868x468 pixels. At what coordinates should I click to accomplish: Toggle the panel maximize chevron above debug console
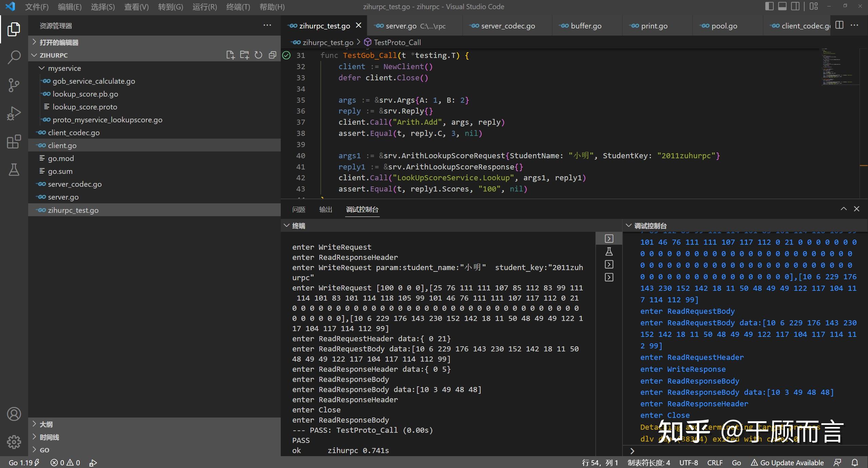click(x=844, y=209)
